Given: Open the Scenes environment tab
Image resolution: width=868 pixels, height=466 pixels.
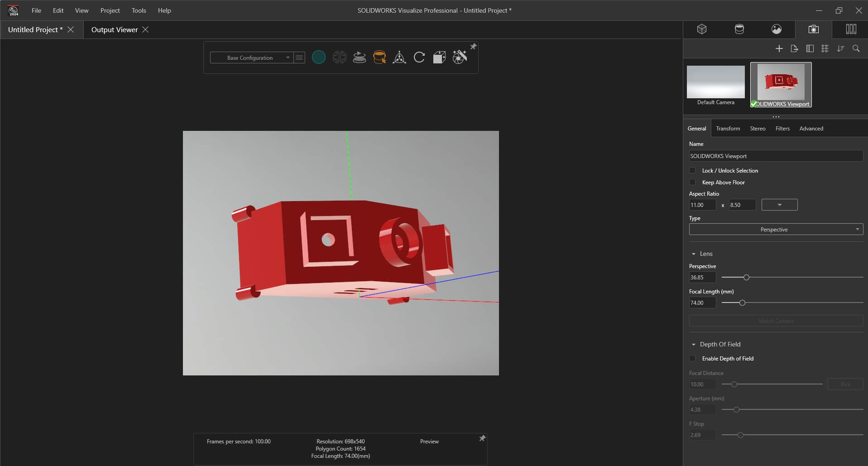Looking at the screenshot, I should pyautogui.click(x=776, y=29).
